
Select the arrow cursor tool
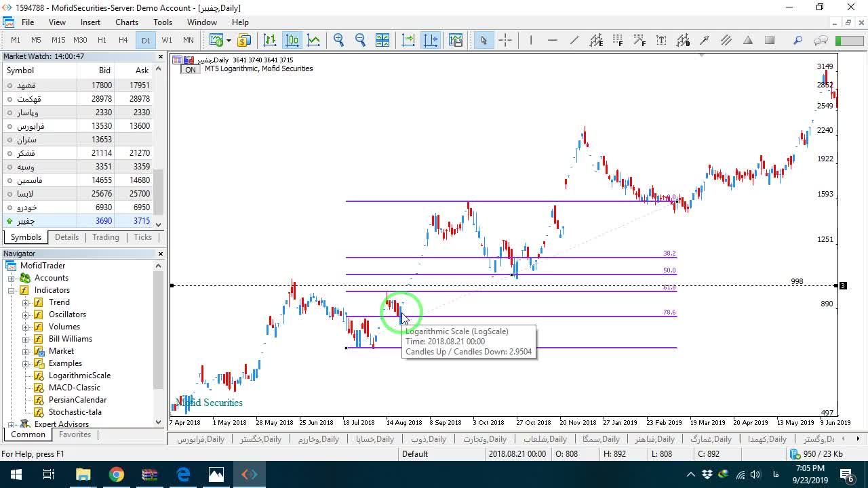[484, 40]
